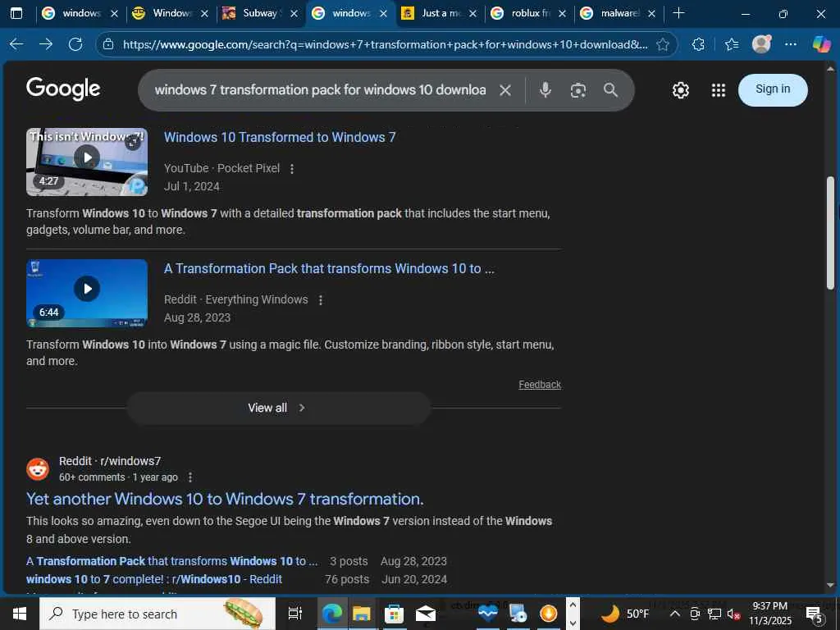Open the Reddit r/windows7 source link
Screen dimensions: 840x630
(x=110, y=461)
